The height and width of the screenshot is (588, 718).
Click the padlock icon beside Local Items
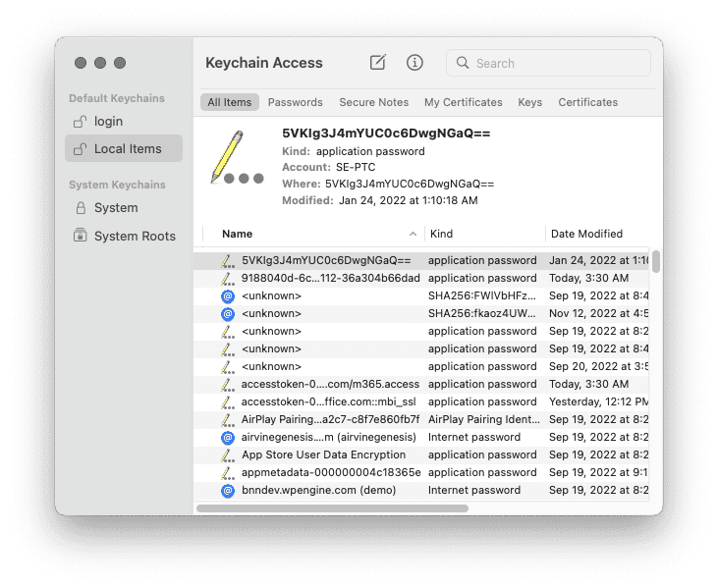coord(80,148)
